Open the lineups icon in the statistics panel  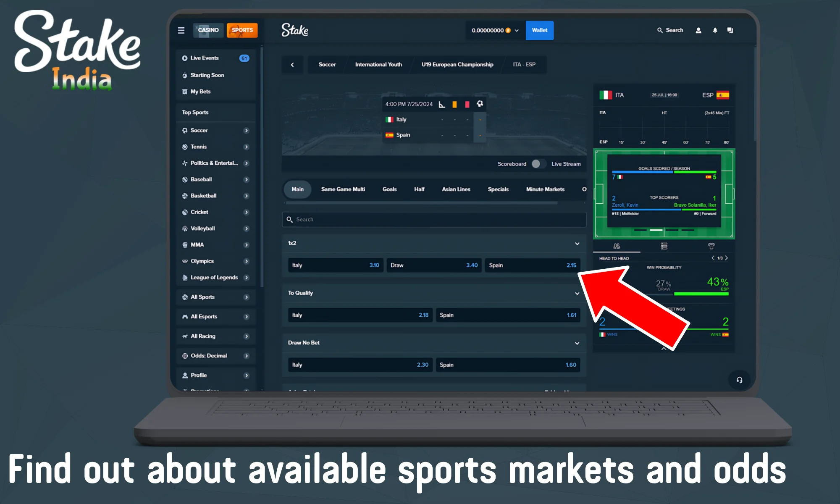click(664, 246)
